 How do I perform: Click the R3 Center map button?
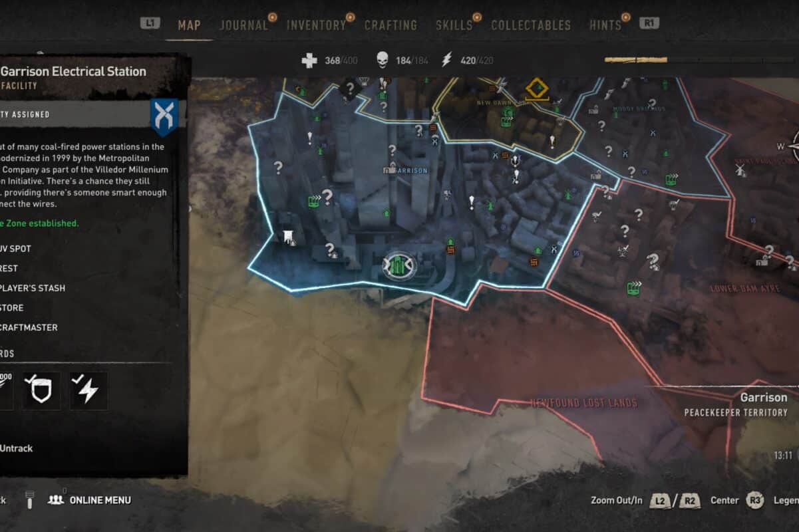pos(754,500)
